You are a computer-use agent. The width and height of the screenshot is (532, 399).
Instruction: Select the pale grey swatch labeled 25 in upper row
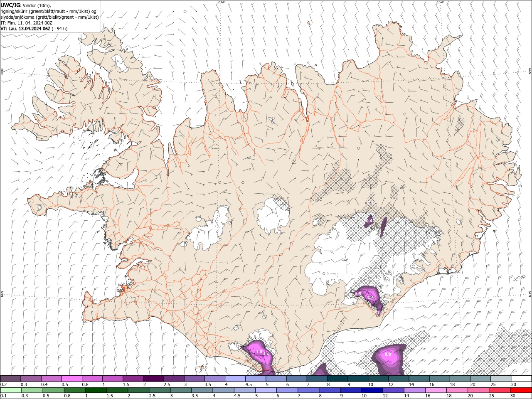(500, 379)
